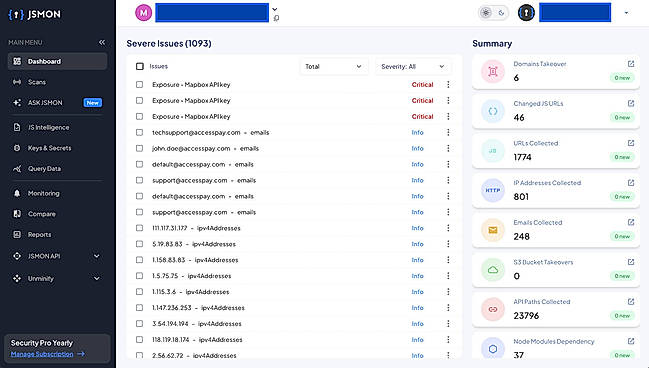Screen dimensions: 649x368
Task: Click the S3 Bucket Takeovers cloud icon
Action: pos(493,270)
